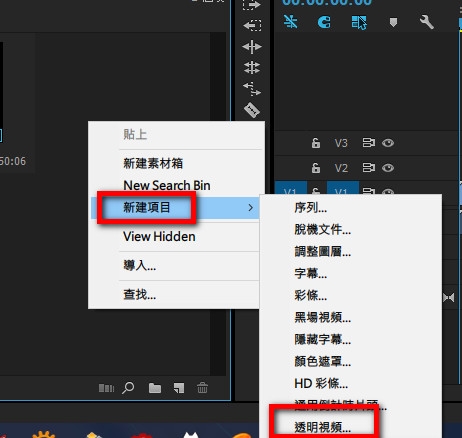The width and height of the screenshot is (462, 438).
Task: Click the New Item icon in Project panel
Action: [179, 388]
